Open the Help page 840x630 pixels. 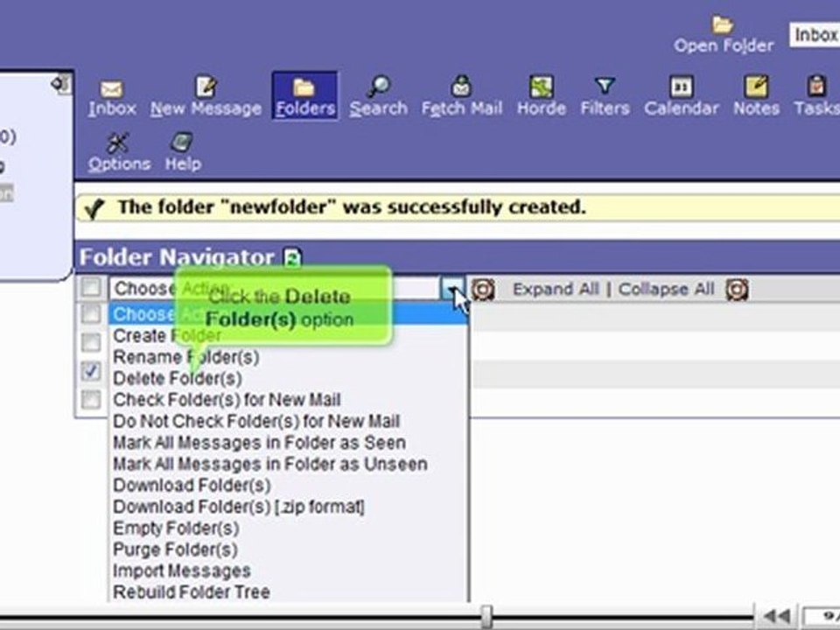[x=183, y=152]
